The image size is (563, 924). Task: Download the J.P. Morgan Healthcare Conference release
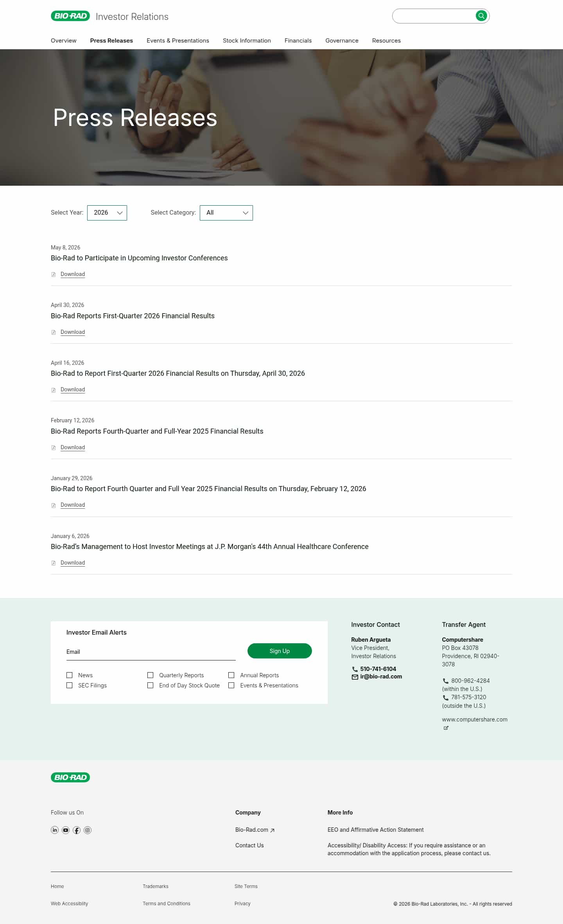click(x=73, y=563)
